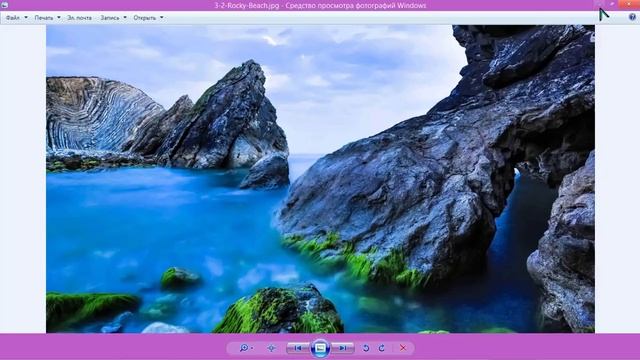Choose the Эл. почта toolbar item
Screen dimensions: 640x360
80,18
